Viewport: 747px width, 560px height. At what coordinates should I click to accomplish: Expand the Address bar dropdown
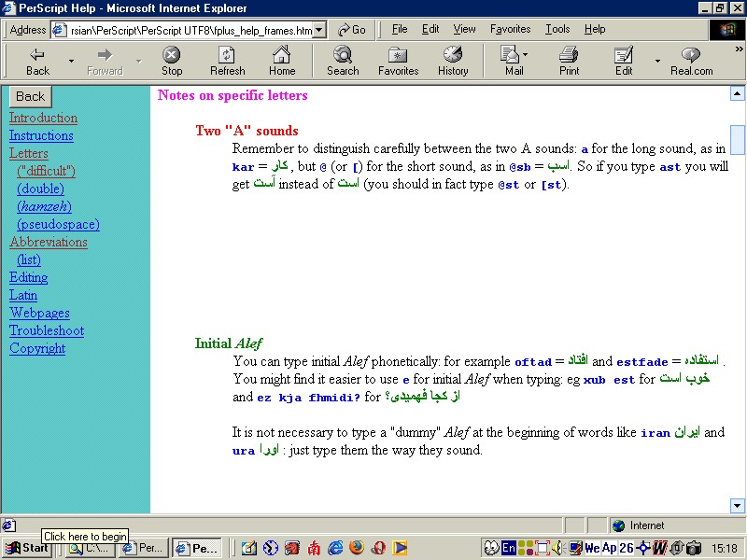click(317, 29)
